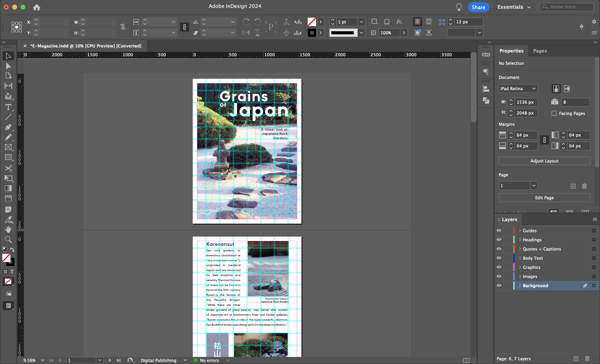Click the flip horizontal icon
Image resolution: width=600 pixels, height=364 pixels.
(246, 33)
